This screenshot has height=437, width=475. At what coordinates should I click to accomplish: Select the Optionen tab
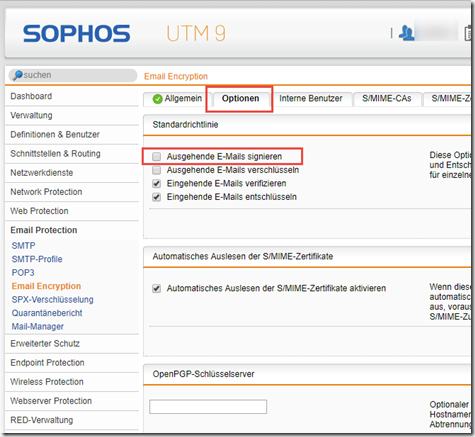(241, 99)
